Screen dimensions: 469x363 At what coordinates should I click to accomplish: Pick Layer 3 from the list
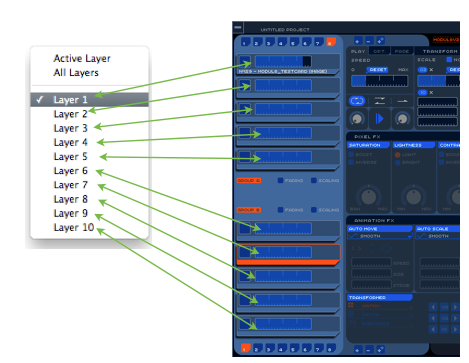tap(89, 128)
